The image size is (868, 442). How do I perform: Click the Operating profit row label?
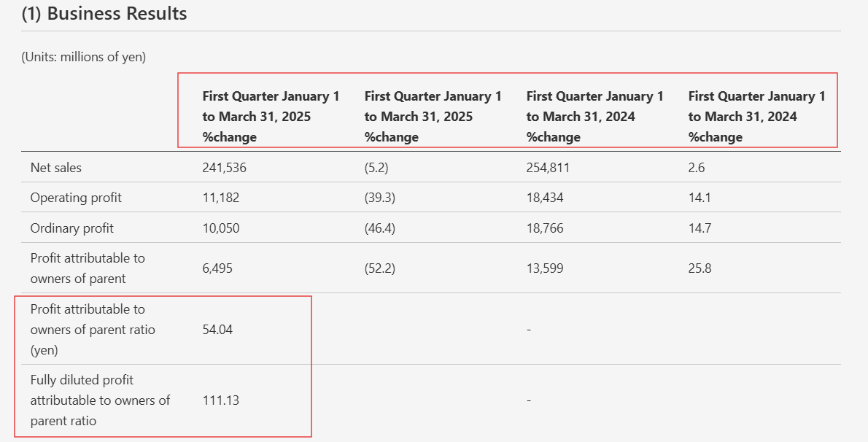[76, 198]
